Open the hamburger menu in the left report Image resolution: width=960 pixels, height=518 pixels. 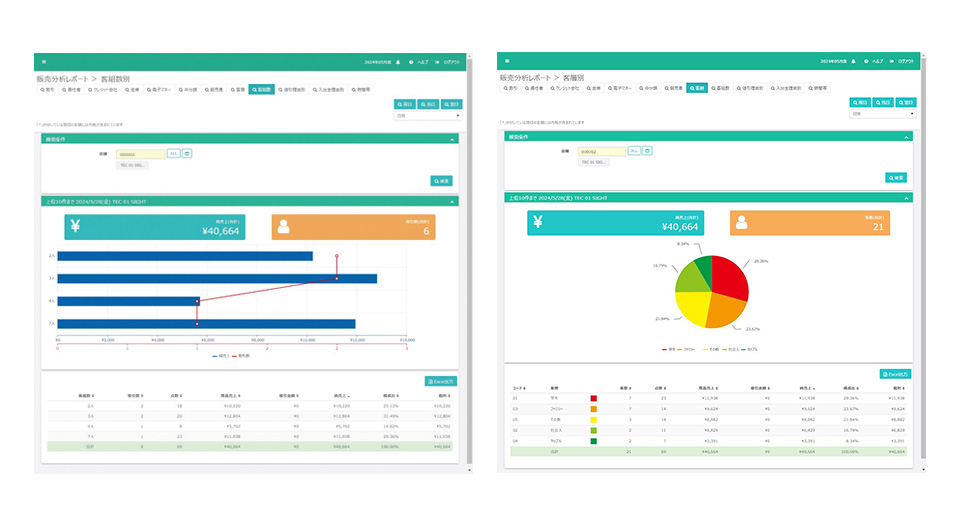point(42,61)
